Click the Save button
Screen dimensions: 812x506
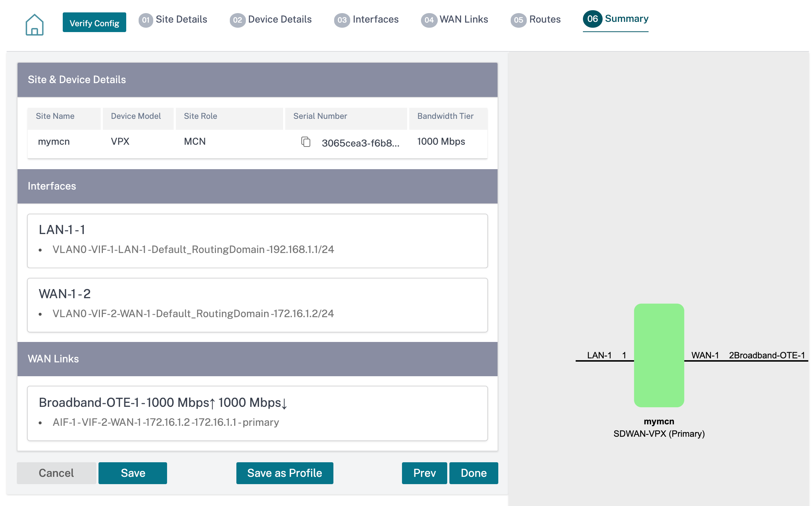133,473
